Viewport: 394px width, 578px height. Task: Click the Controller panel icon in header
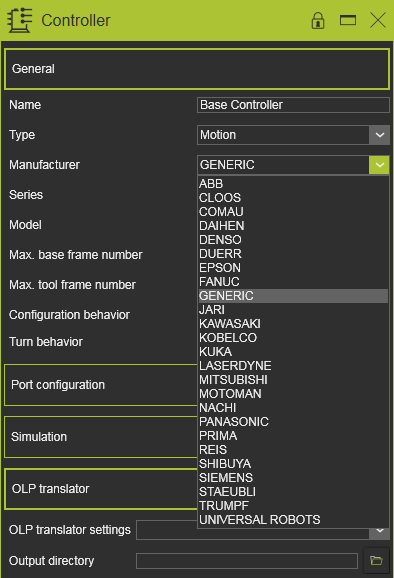click(x=20, y=20)
